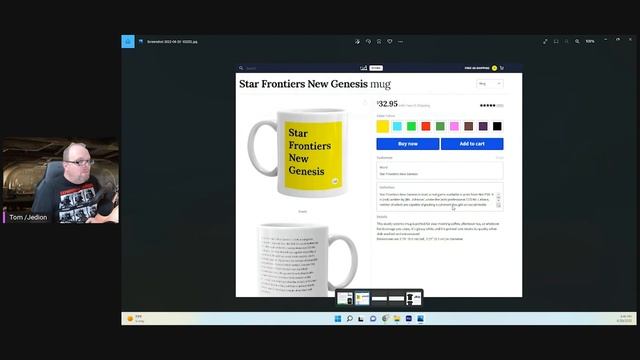Click the full screen expand icon in Photos
Image resolution: width=640 pixels, height=360 pixels.
tap(545, 42)
